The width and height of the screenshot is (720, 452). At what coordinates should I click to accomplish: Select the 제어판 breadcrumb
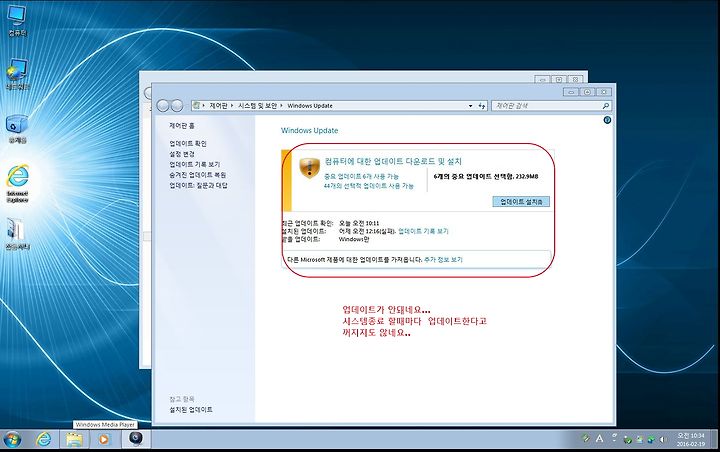219,106
